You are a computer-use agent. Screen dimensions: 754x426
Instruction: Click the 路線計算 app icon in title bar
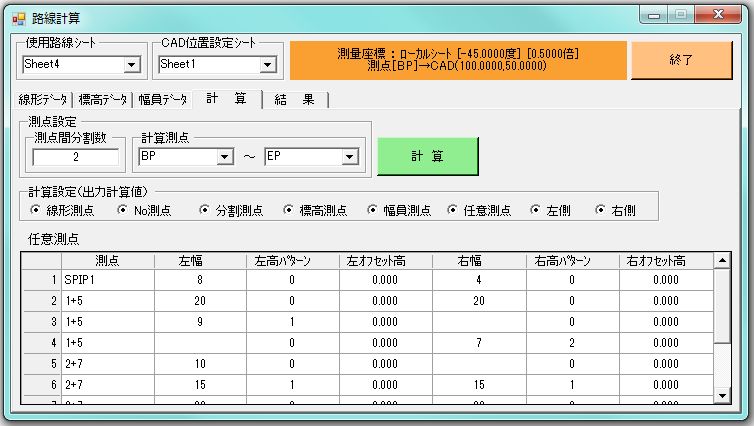18,17
